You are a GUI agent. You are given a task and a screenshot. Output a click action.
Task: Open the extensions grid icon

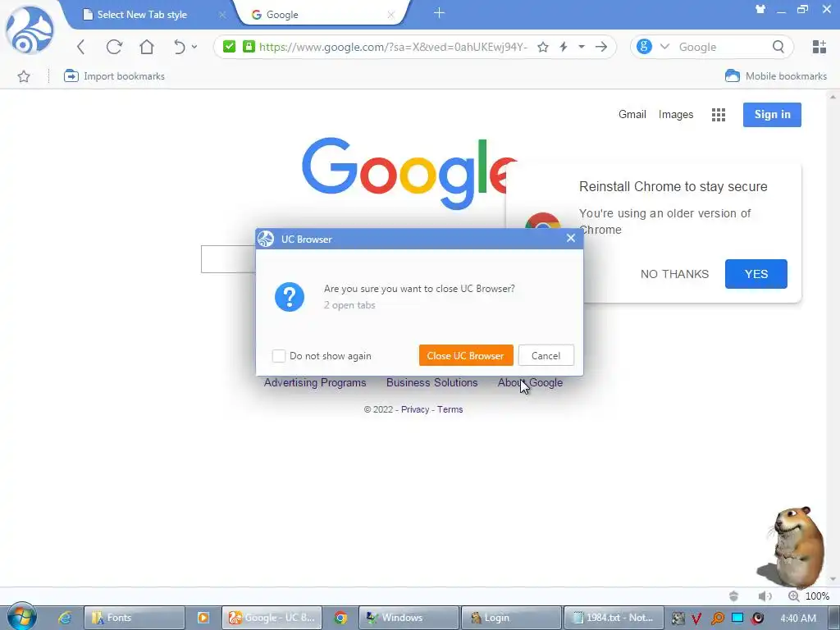pyautogui.click(x=819, y=47)
